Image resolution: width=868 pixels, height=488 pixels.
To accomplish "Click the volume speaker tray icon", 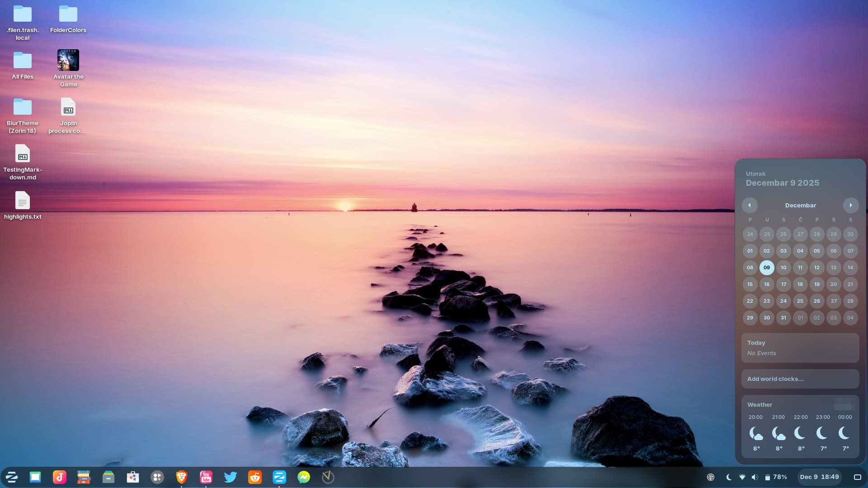I will [755, 477].
